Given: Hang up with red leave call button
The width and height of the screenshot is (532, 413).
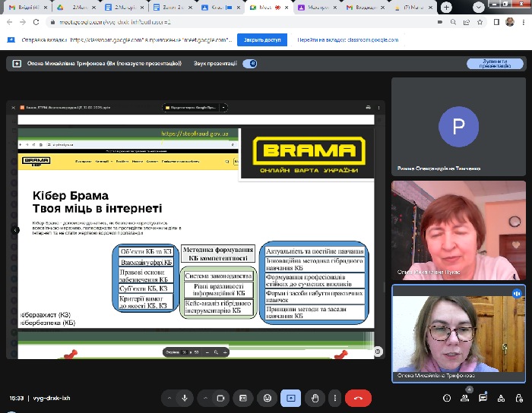Looking at the screenshot, I should (x=358, y=397).
